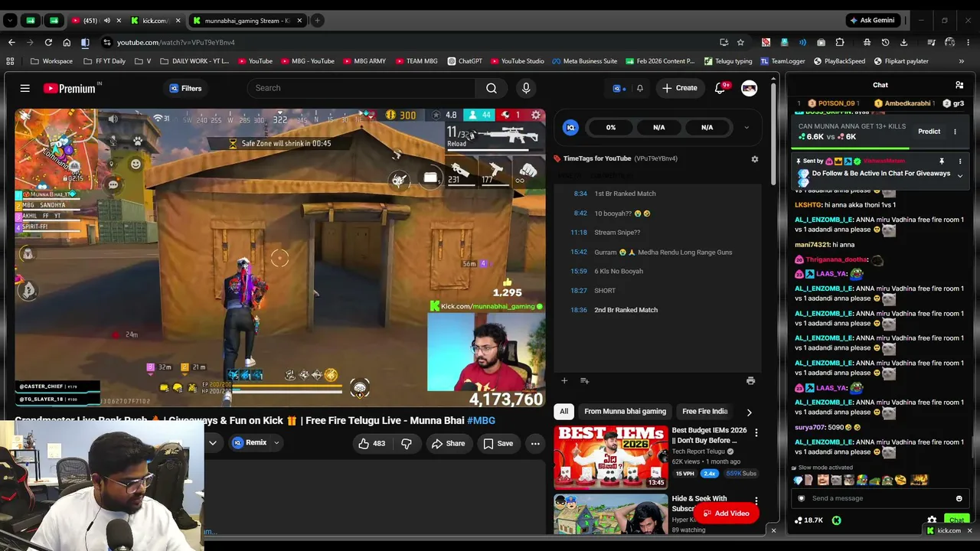Start voice search with the microphone
Viewport: 980px width, 551px height.
pos(526,88)
